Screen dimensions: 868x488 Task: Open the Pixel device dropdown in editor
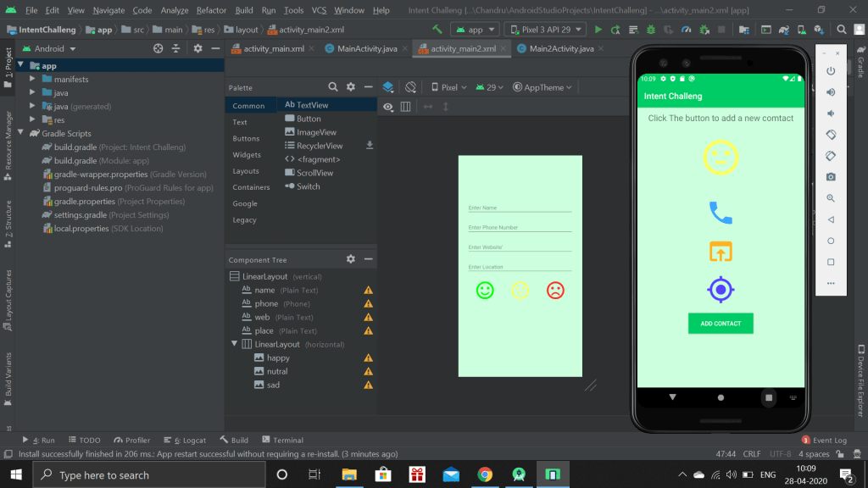448,87
